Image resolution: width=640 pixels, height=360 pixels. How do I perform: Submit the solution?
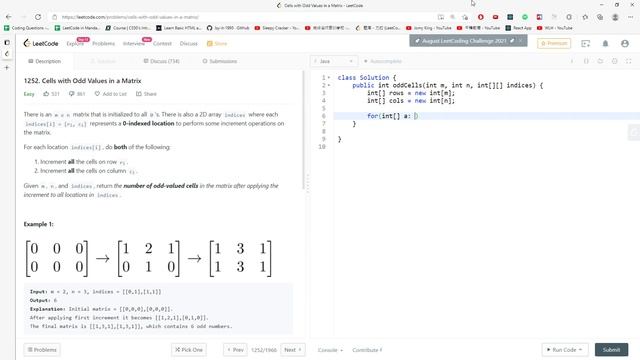611,350
